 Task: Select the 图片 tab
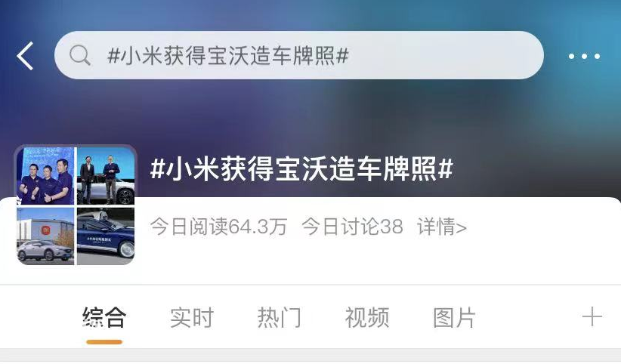[x=454, y=317]
